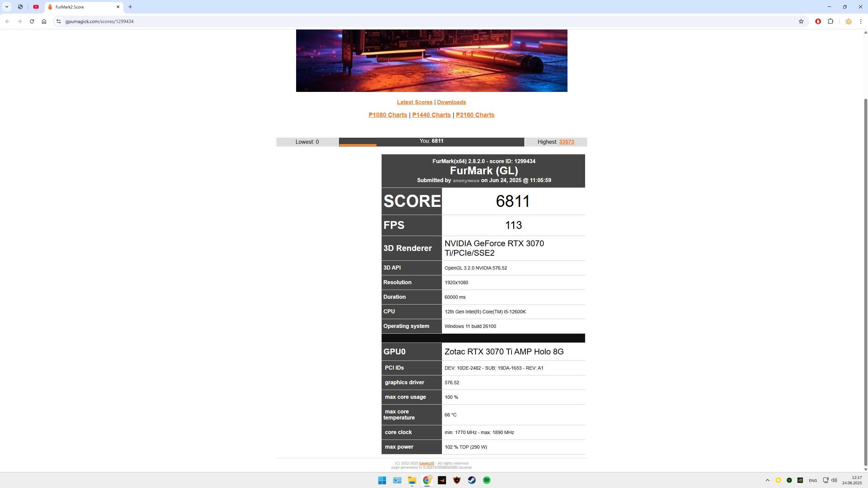Open the Extensions puzzle menu

click(x=830, y=21)
